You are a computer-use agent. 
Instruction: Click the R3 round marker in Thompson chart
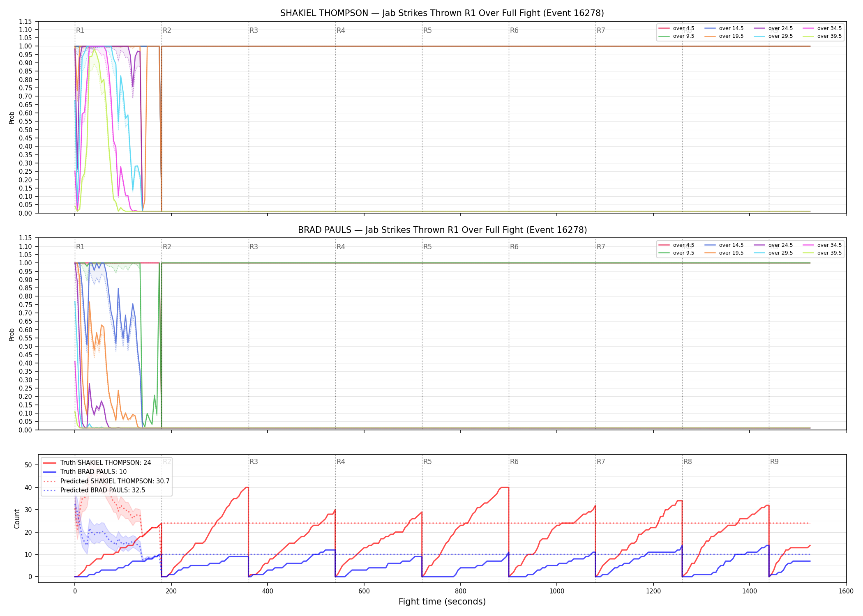tap(254, 30)
